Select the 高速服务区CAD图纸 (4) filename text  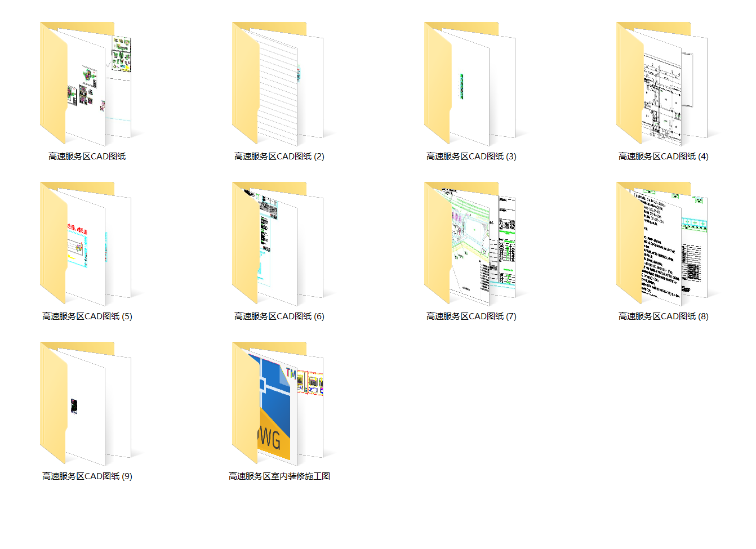click(x=663, y=157)
